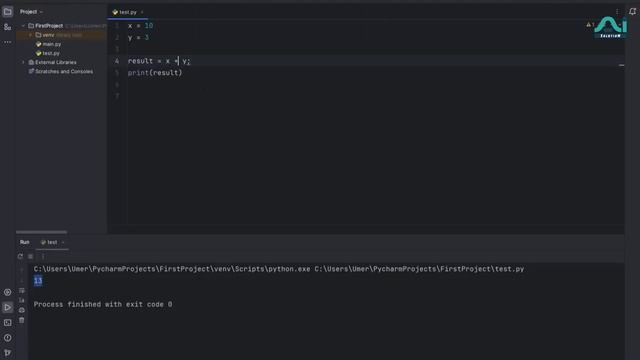This screenshot has height=360, width=640.
Task: Open the Project tool window folder icon
Action: click(x=7, y=12)
